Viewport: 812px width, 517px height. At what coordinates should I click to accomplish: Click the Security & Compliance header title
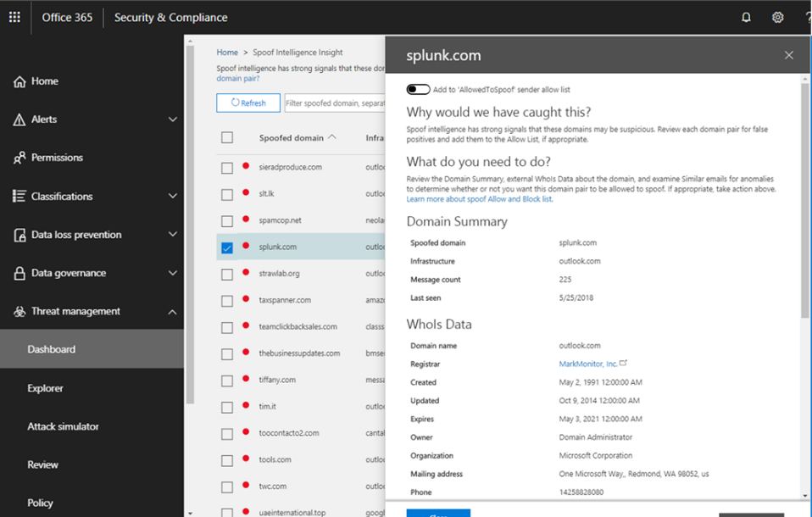click(x=171, y=17)
